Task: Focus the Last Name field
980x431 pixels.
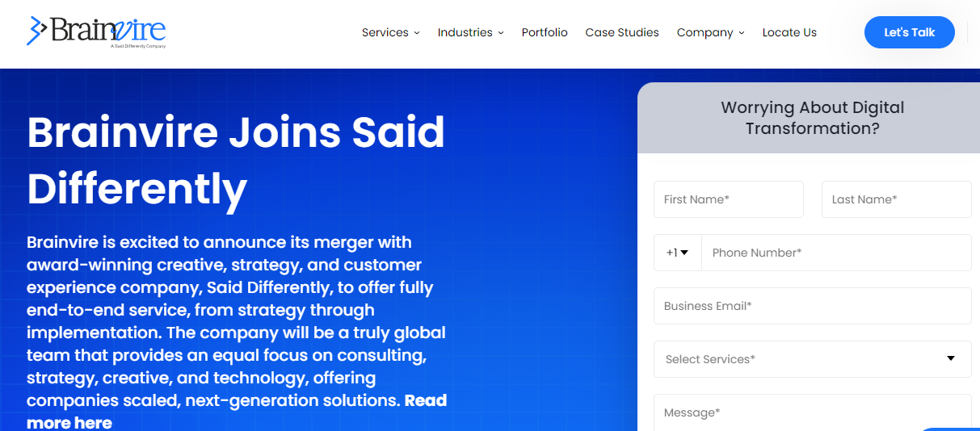Action: pyautogui.click(x=896, y=199)
